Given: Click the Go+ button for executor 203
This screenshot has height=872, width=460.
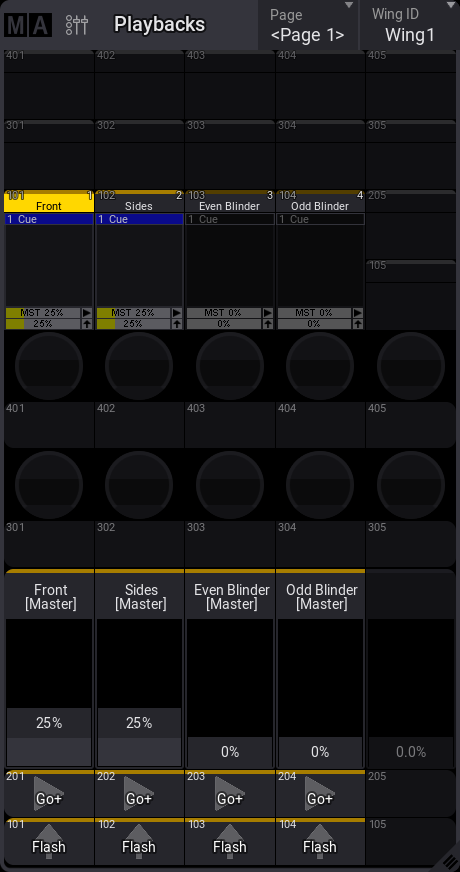Looking at the screenshot, I should tap(230, 793).
